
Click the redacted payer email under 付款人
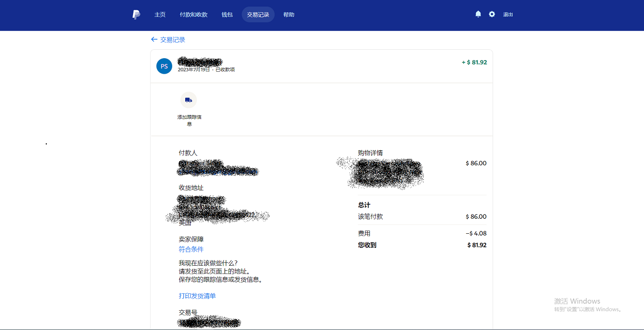click(x=218, y=171)
